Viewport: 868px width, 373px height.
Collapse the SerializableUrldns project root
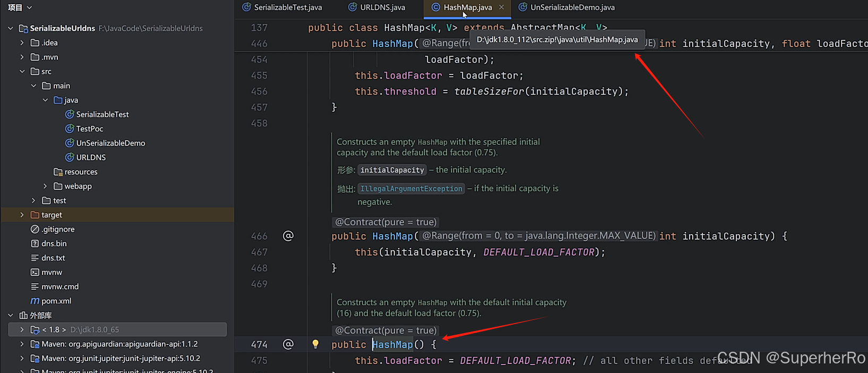point(11,28)
